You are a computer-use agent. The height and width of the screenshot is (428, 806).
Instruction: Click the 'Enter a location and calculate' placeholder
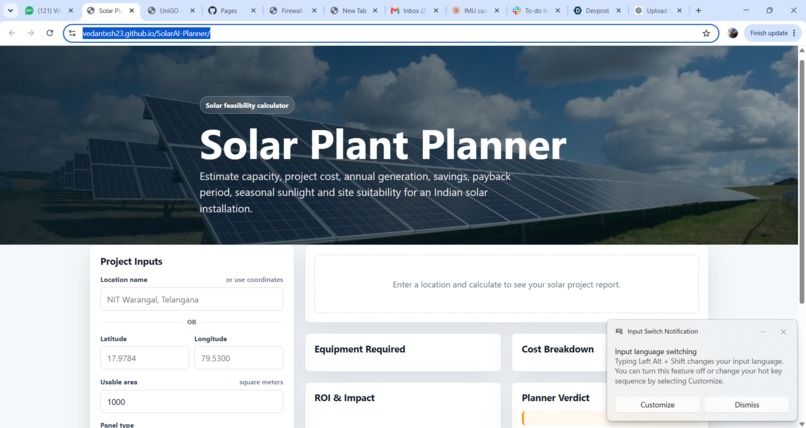506,284
